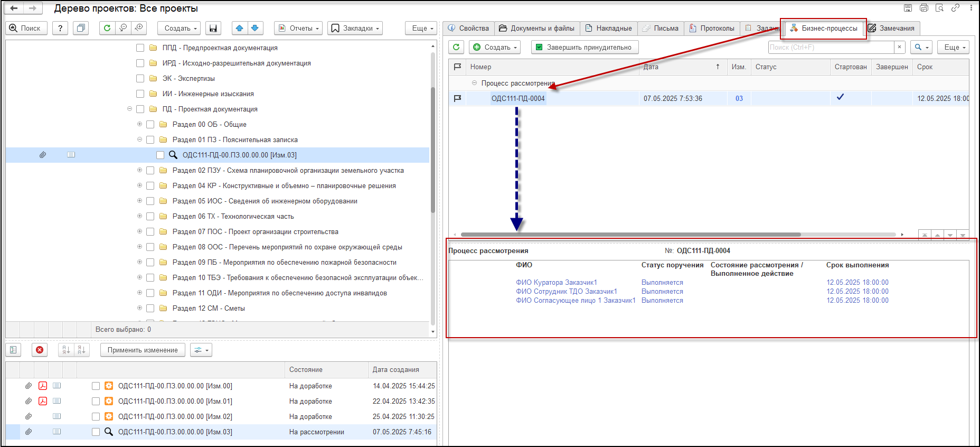The height and width of the screenshot is (447, 980).
Task: Open the Отчеты dropdown menu
Action: click(x=298, y=28)
